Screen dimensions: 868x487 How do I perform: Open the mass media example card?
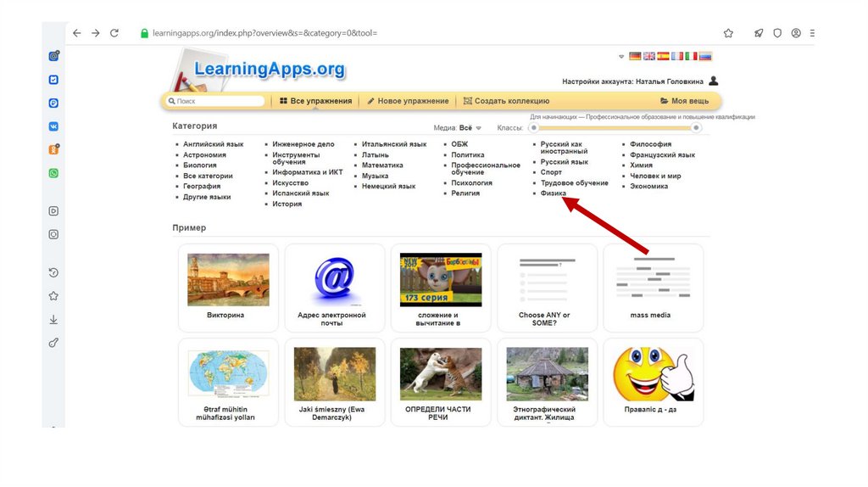point(654,288)
